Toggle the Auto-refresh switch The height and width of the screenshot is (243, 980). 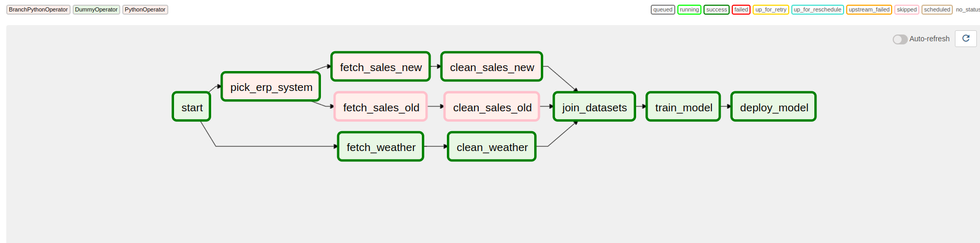(x=900, y=39)
